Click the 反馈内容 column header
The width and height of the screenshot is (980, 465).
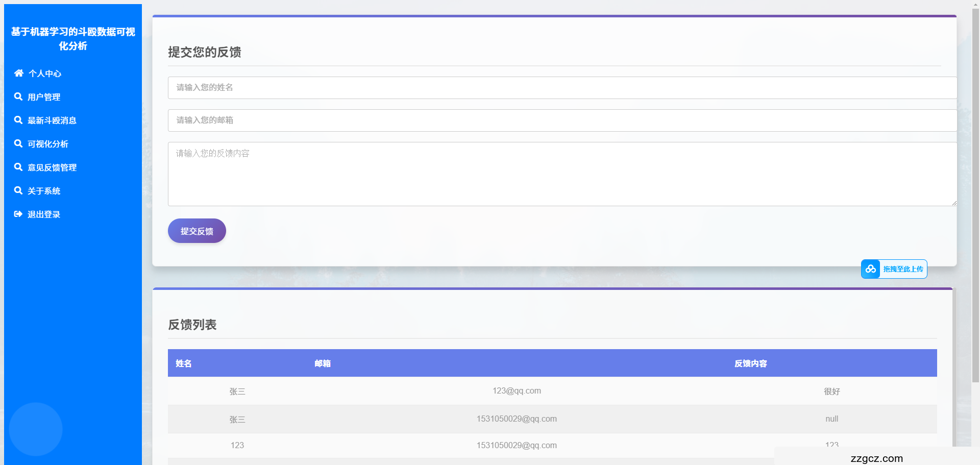tap(750, 363)
